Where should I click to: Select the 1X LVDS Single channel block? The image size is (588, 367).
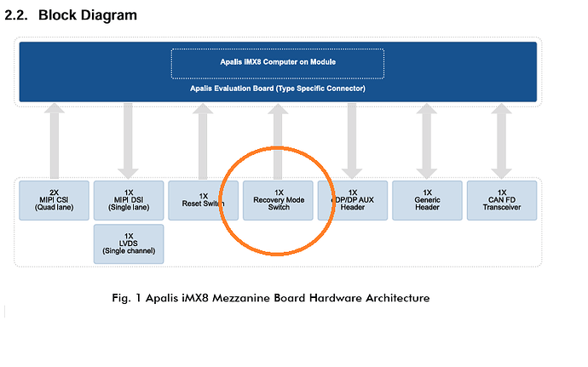tap(129, 244)
